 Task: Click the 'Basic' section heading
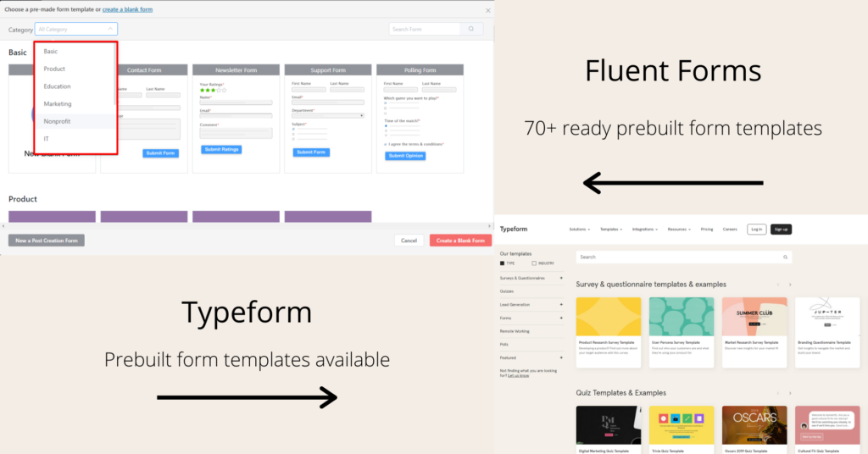point(17,53)
